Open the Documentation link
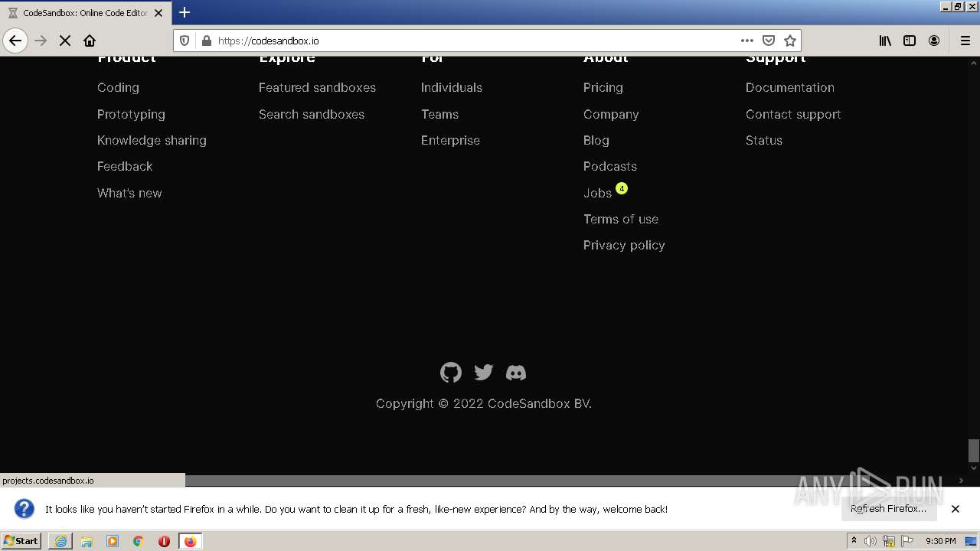980x551 pixels. [x=790, y=87]
